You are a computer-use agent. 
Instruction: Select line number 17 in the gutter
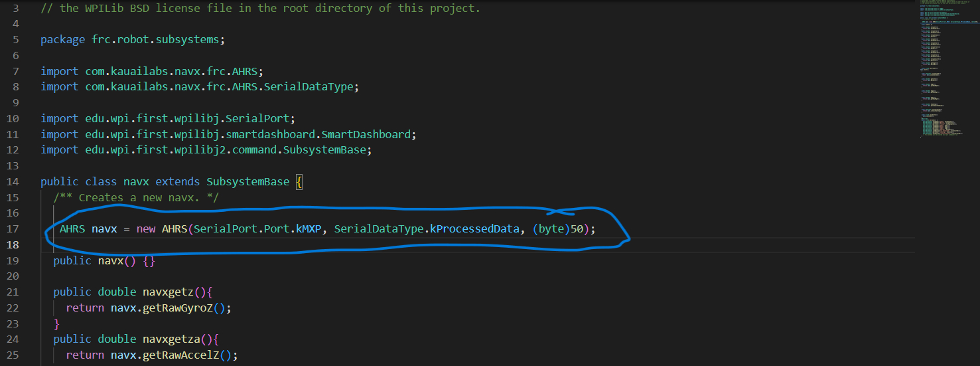pos(12,229)
